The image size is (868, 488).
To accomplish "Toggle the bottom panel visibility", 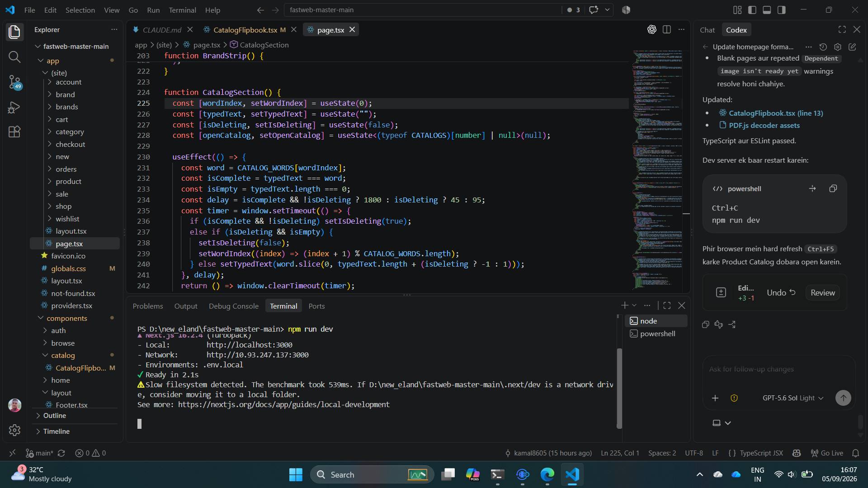I will tap(767, 10).
